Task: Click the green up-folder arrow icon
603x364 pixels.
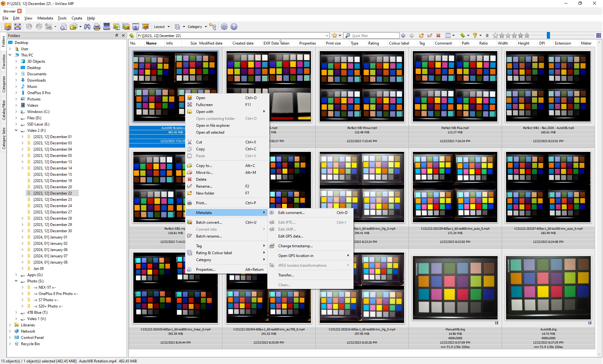Action: pos(132,35)
